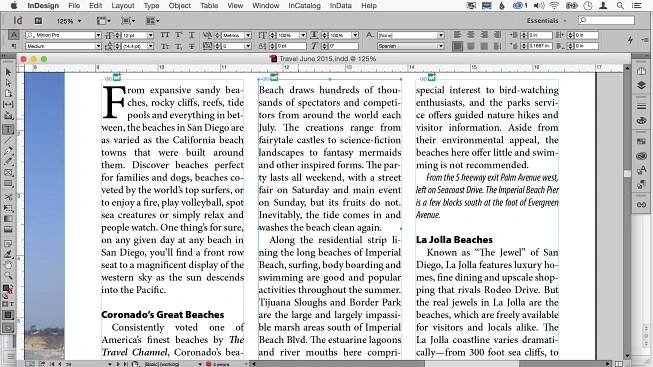Select the Gap tool

pyautogui.click(x=8, y=105)
